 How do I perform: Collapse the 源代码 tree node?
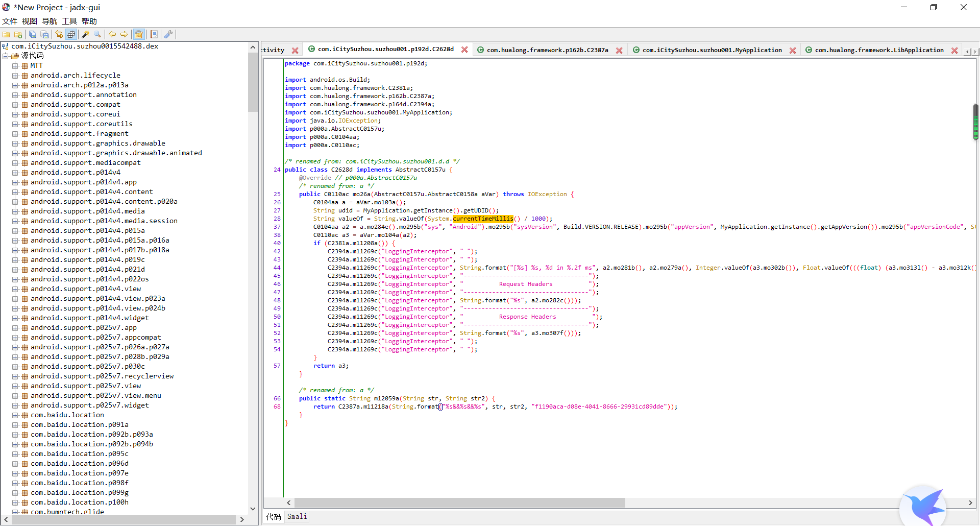click(x=5, y=56)
